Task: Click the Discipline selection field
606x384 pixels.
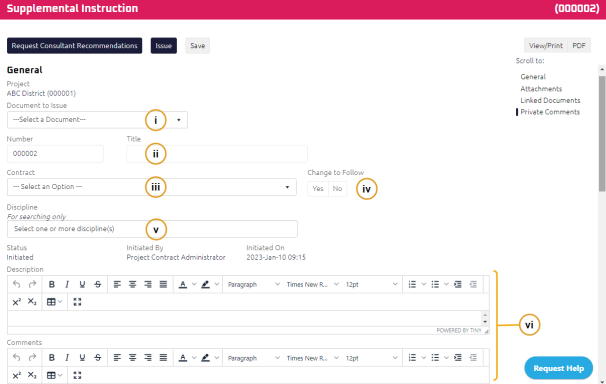Action: coord(152,229)
